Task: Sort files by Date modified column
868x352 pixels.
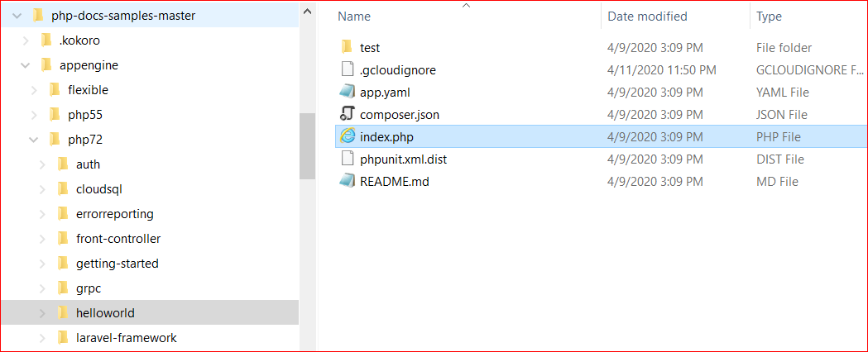Action: coord(647,17)
